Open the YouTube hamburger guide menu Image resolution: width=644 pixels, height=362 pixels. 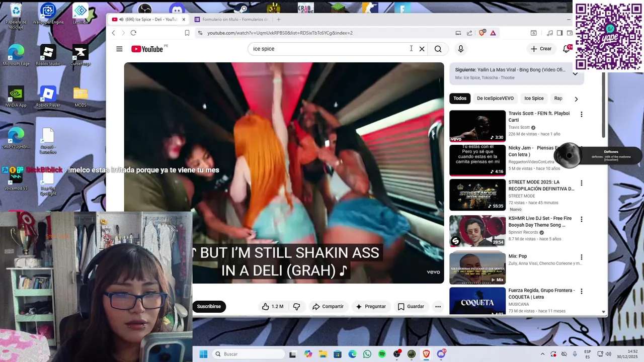point(119,49)
